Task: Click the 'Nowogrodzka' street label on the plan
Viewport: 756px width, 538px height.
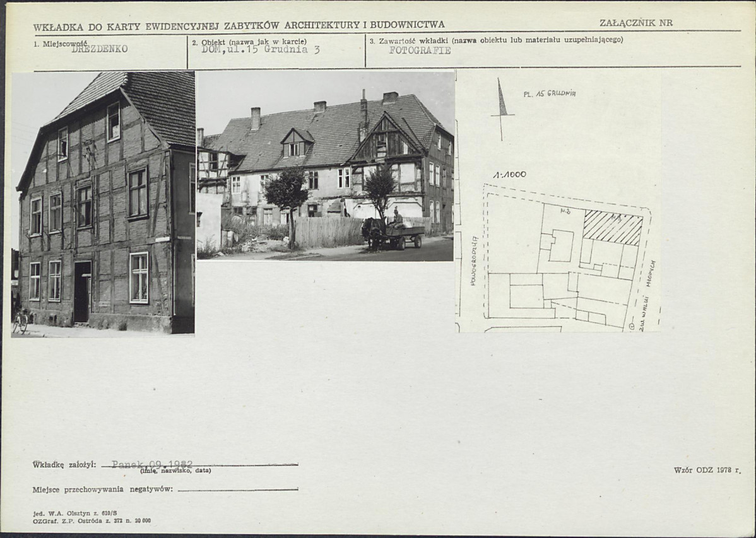Action: click(473, 260)
